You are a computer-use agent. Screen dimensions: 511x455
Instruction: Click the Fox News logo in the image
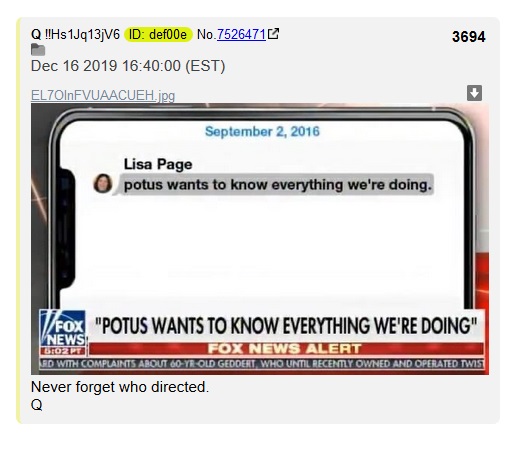pos(63,328)
